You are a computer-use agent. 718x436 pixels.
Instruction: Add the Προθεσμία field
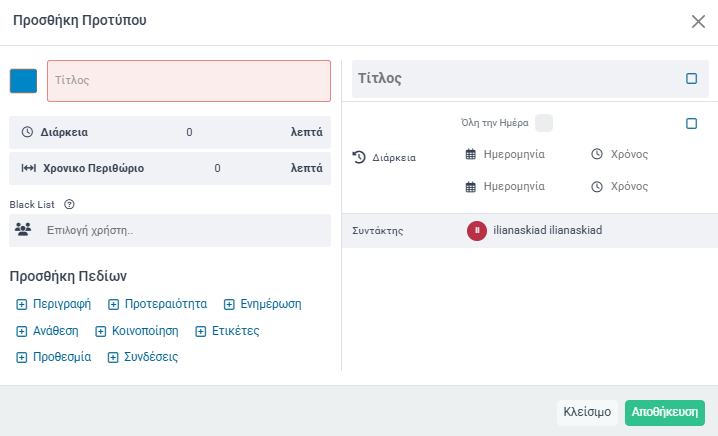(x=54, y=357)
